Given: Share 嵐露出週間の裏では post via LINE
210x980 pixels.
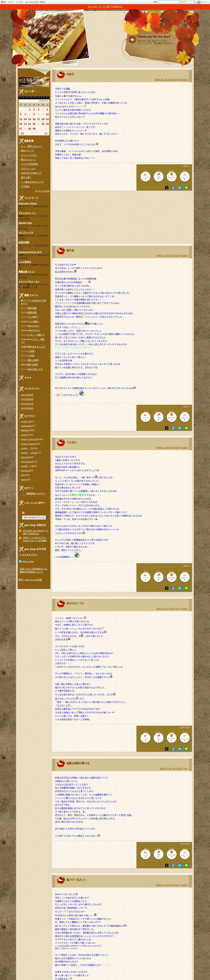Looking at the screenshot, I should tap(186, 865).
